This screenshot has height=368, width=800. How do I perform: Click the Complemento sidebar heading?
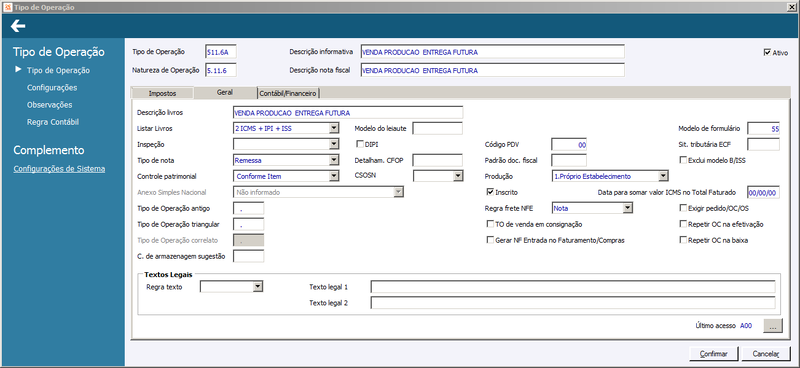[49, 151]
